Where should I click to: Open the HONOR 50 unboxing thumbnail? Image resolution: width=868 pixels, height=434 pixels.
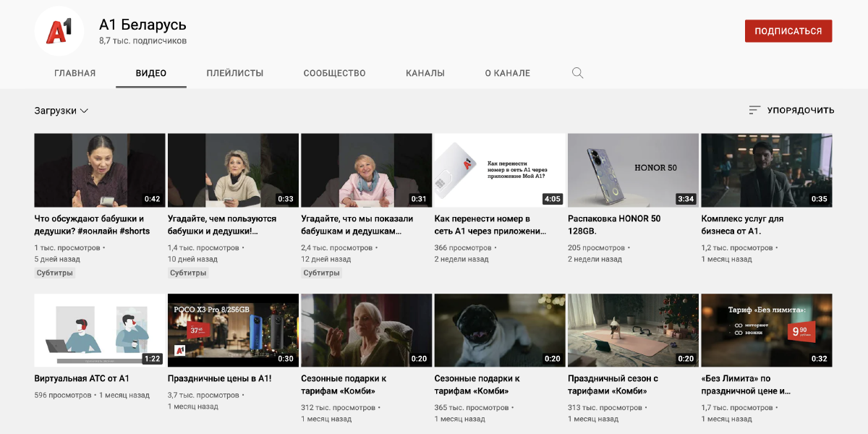tap(633, 170)
